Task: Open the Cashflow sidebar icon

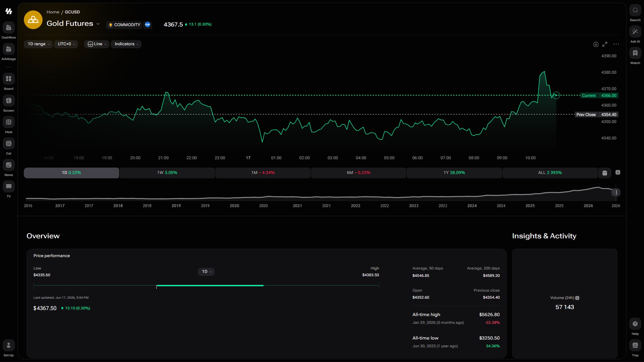Action: tap(9, 28)
